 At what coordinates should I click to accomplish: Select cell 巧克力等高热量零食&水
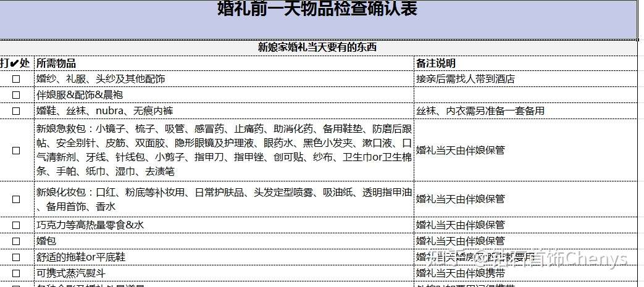224,225
